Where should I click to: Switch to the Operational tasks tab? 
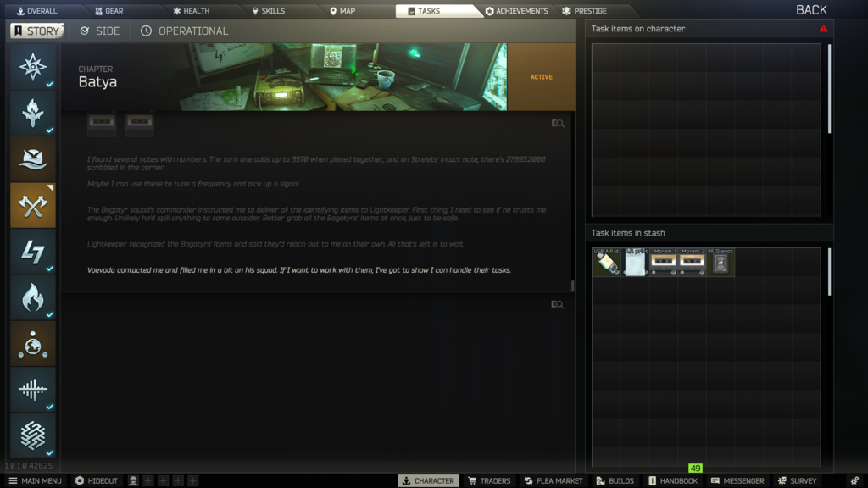[x=184, y=30]
